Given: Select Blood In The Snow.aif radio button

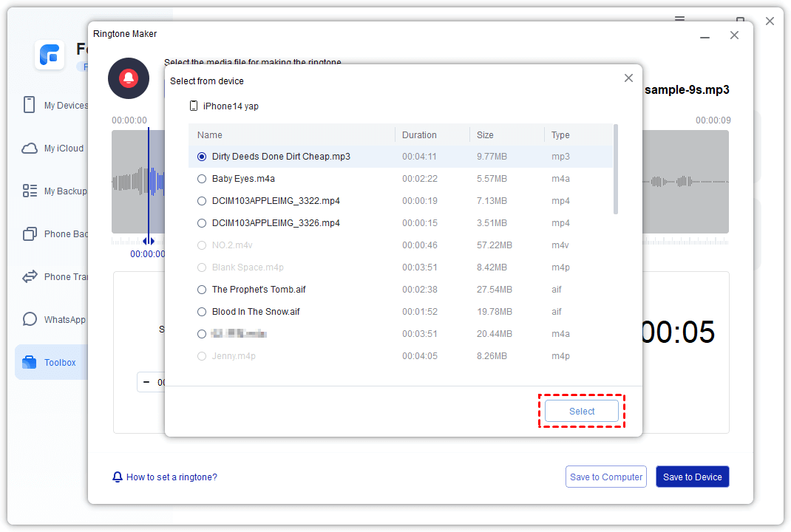Looking at the screenshot, I should point(202,312).
